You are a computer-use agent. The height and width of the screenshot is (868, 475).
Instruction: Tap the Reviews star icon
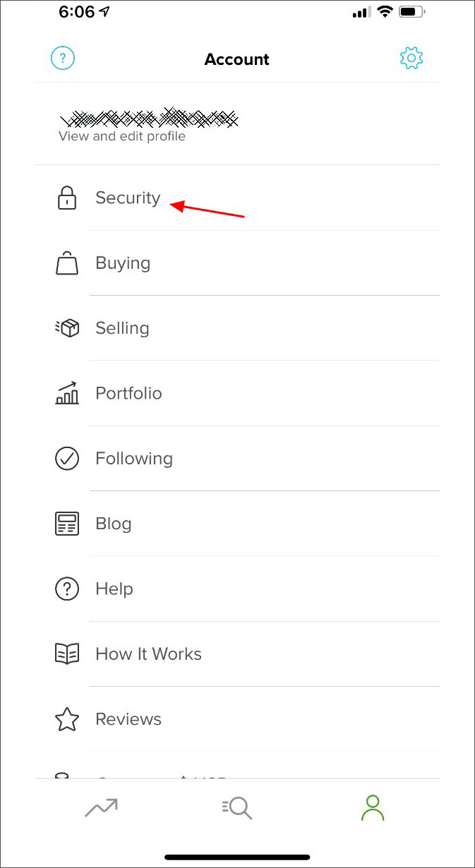pos(67,719)
